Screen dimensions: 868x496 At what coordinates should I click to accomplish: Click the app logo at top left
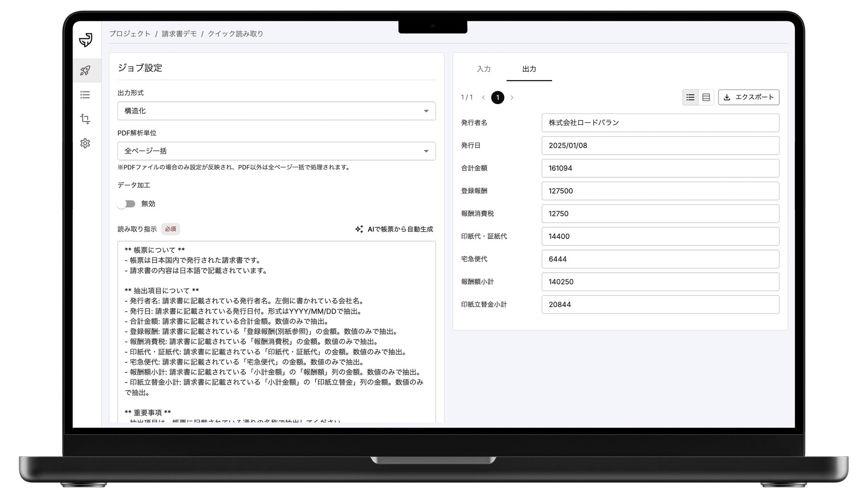point(85,40)
